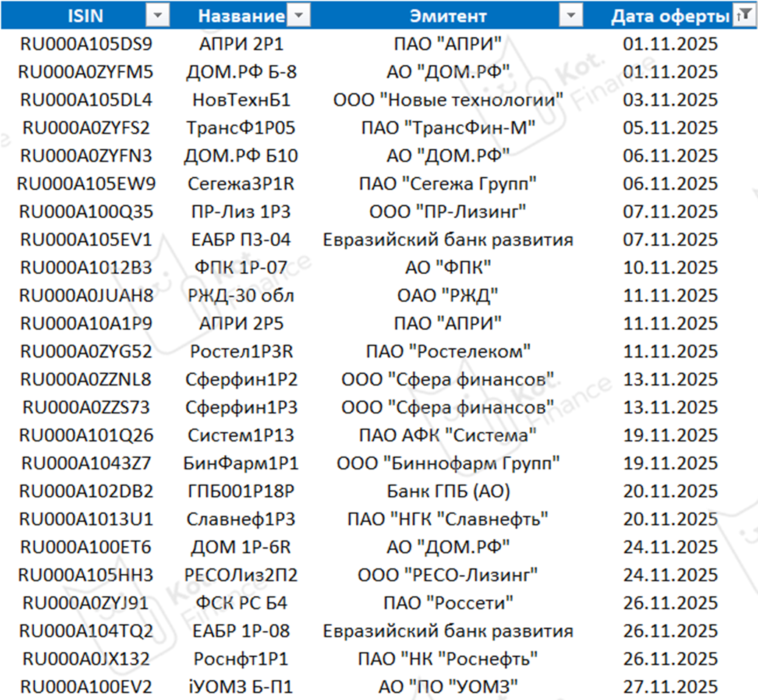Image resolution: width=758 pixels, height=700 pixels.
Task: Click cell RU000A0ZZS73
Action: 86,408
